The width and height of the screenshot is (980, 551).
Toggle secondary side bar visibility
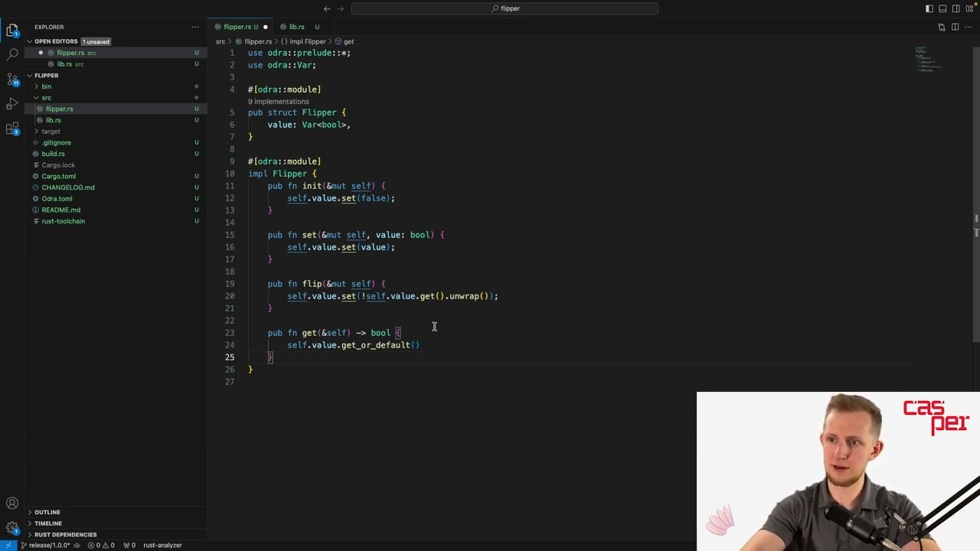point(956,8)
